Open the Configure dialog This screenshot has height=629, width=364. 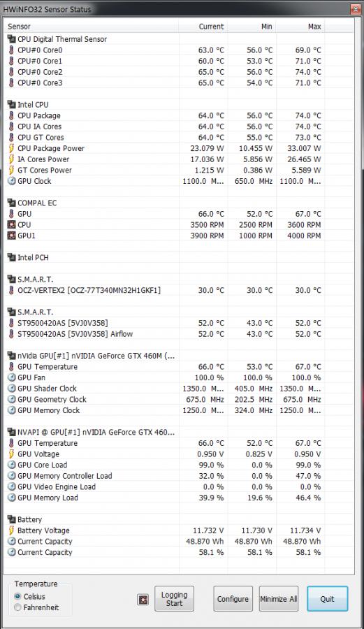[x=233, y=599]
